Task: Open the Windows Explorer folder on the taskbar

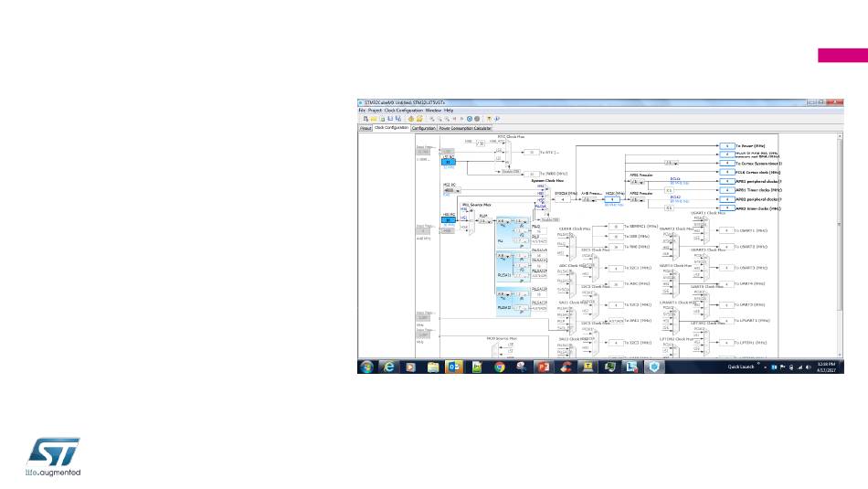Action: (433, 367)
